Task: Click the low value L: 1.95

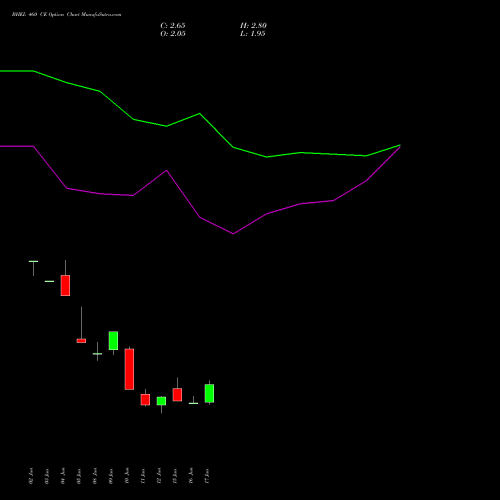Action: [x=253, y=34]
